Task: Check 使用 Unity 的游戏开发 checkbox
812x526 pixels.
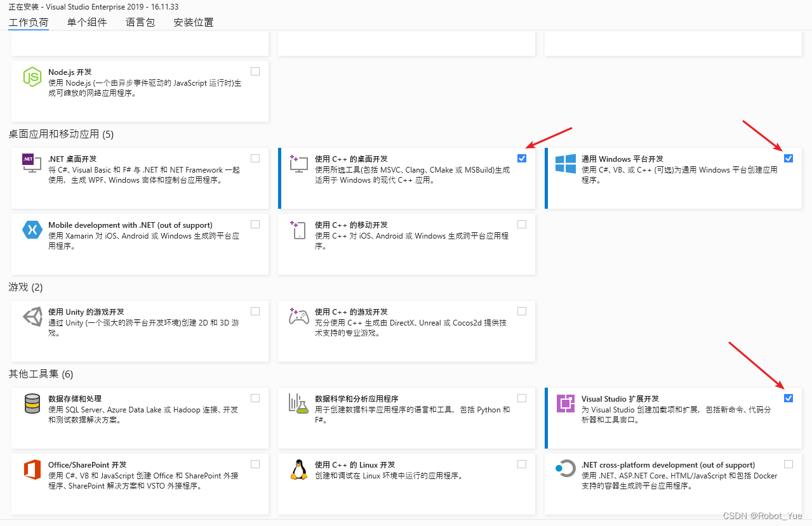Action: click(255, 311)
